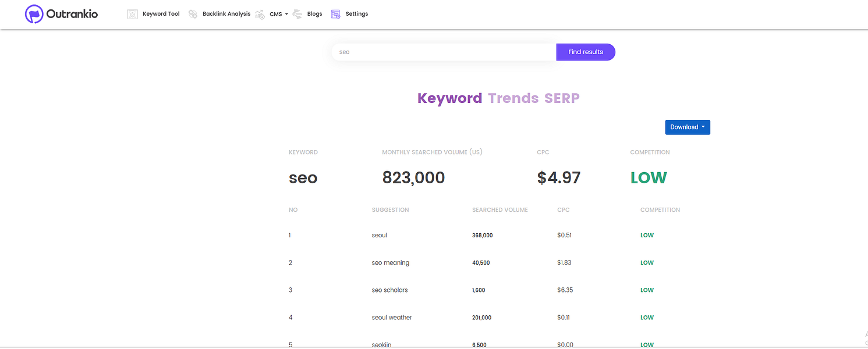Open the Download dropdown button
The height and width of the screenshot is (349, 868).
tap(688, 127)
